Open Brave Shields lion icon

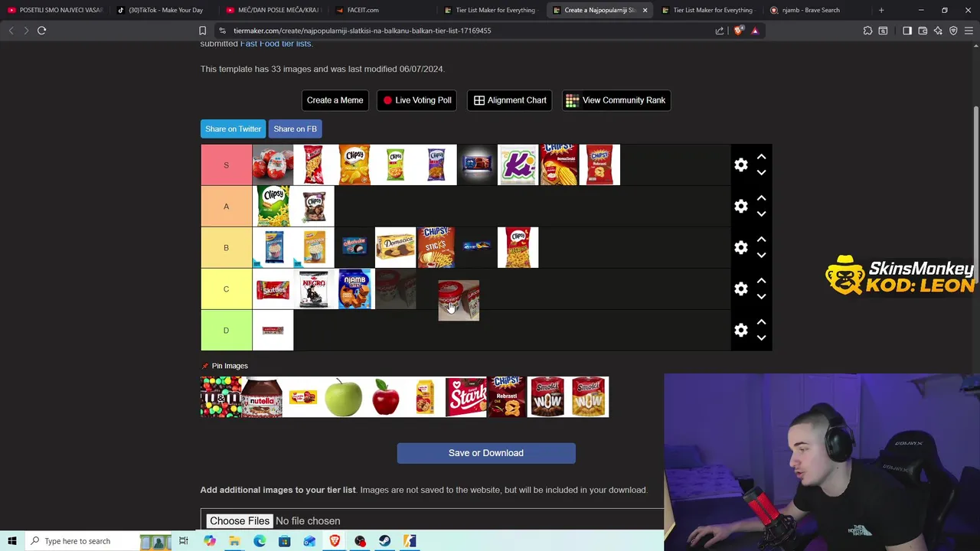(738, 31)
